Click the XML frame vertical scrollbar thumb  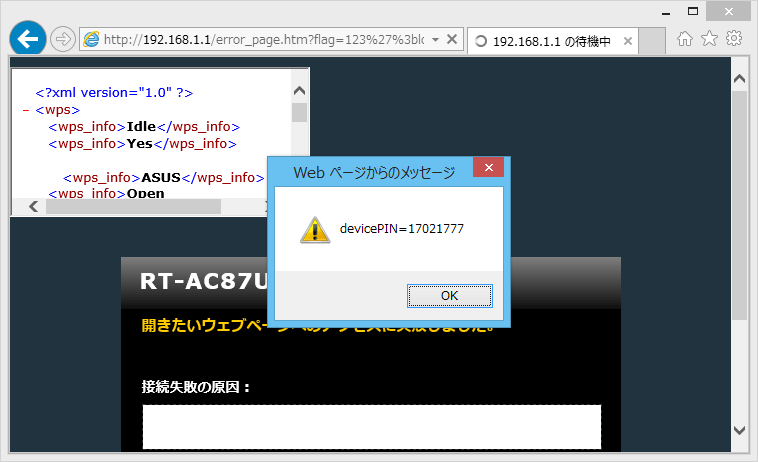coord(299,113)
